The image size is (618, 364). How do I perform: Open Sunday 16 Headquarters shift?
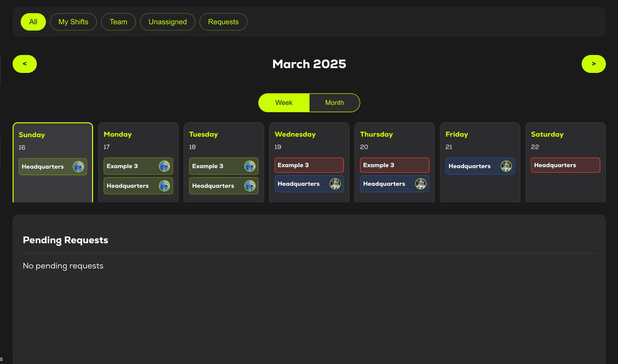(53, 167)
